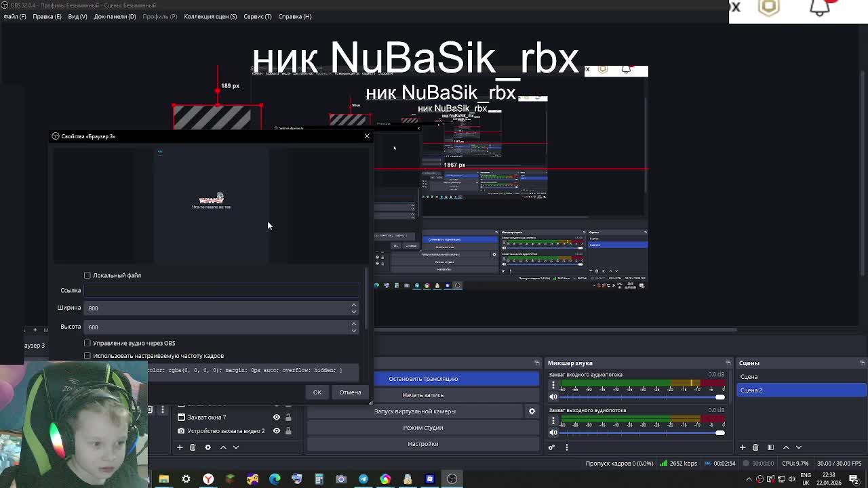Open Microsoft Edge in taskbar
Screen dimensions: 868x488
pos(275,479)
